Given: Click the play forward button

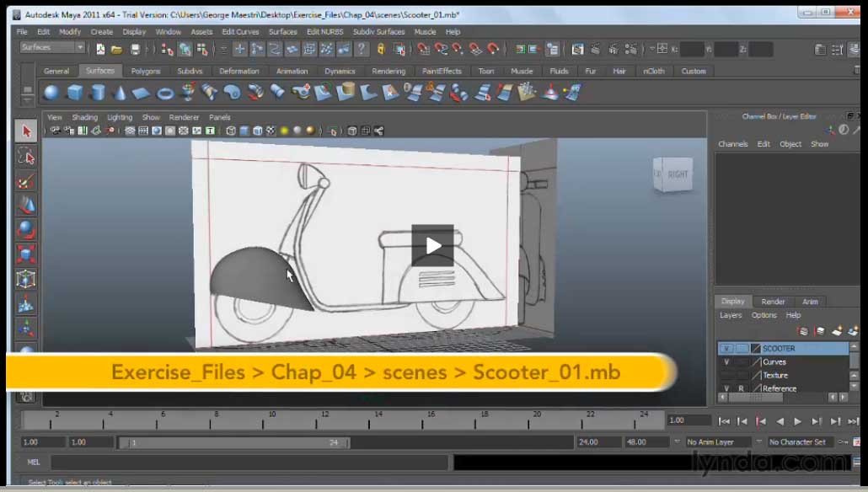Looking at the screenshot, I should pyautogui.click(x=798, y=422).
